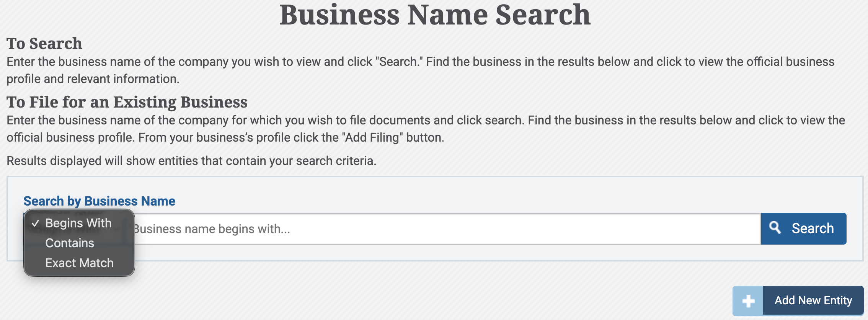Pick Exact Match in the dropdown list
Image resolution: width=868 pixels, height=320 pixels.
(79, 263)
